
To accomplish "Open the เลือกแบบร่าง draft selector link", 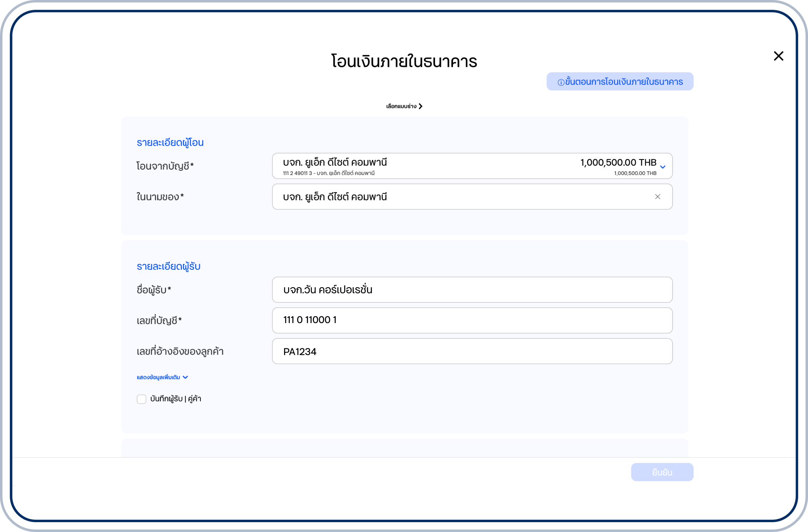I will coord(401,106).
